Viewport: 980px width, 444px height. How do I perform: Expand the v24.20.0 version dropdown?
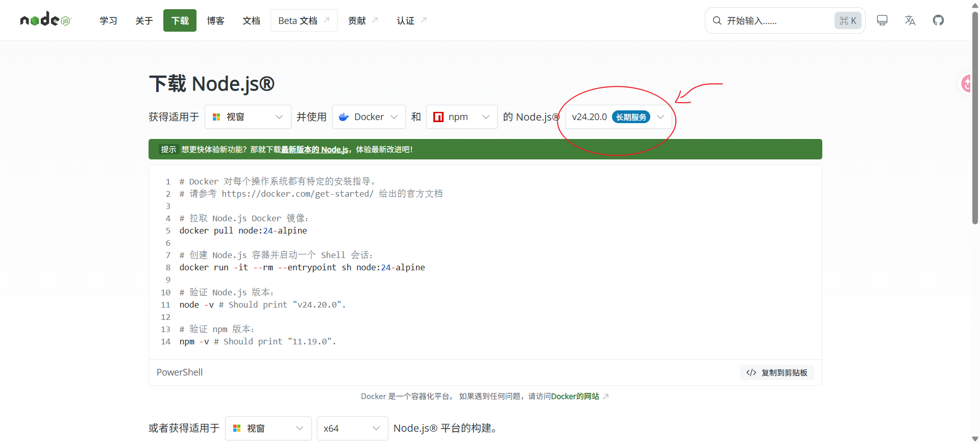(619, 117)
